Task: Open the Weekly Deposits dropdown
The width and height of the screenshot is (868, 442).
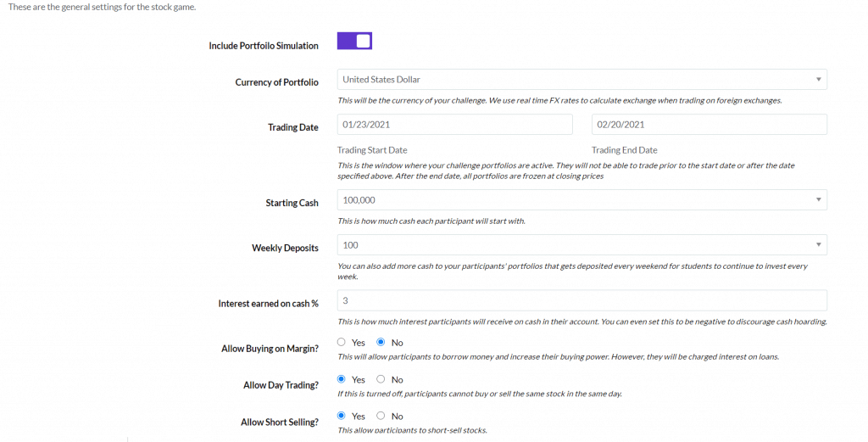Action: point(581,245)
